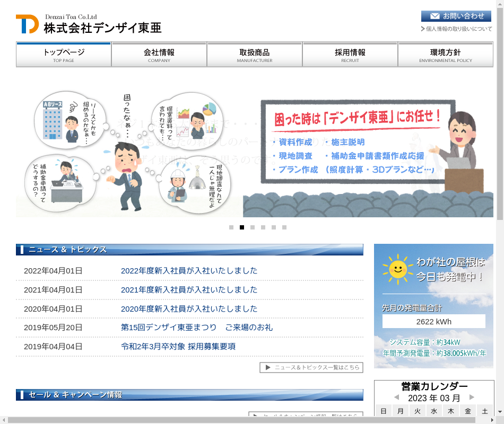
Task: Click the envelope お問い合わせ contact button
Action: (456, 16)
